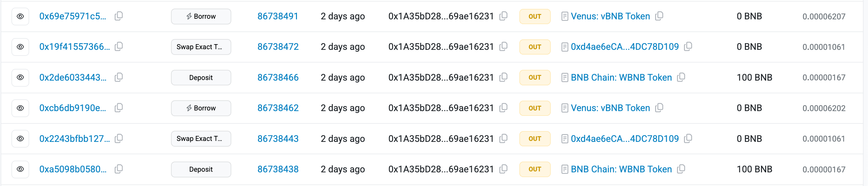Open the contract icon beside 86738462 Venus vBNB Token

coord(565,108)
